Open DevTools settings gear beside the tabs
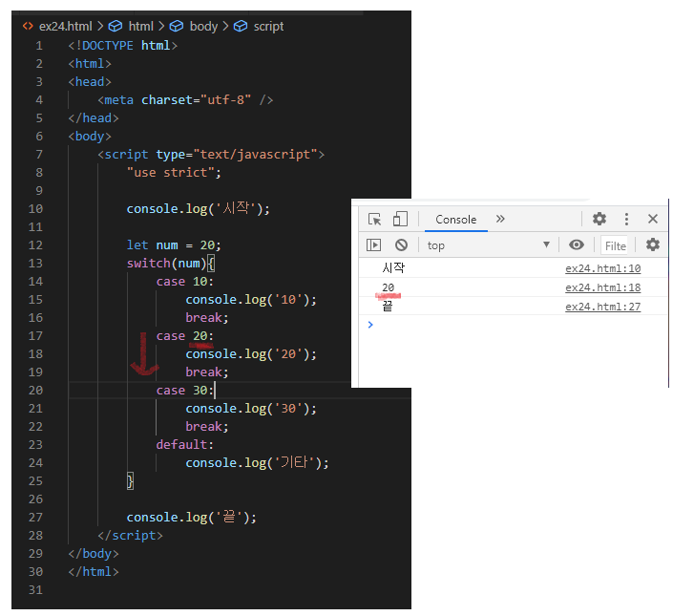Screen dimensions: 673x616 (x=599, y=219)
